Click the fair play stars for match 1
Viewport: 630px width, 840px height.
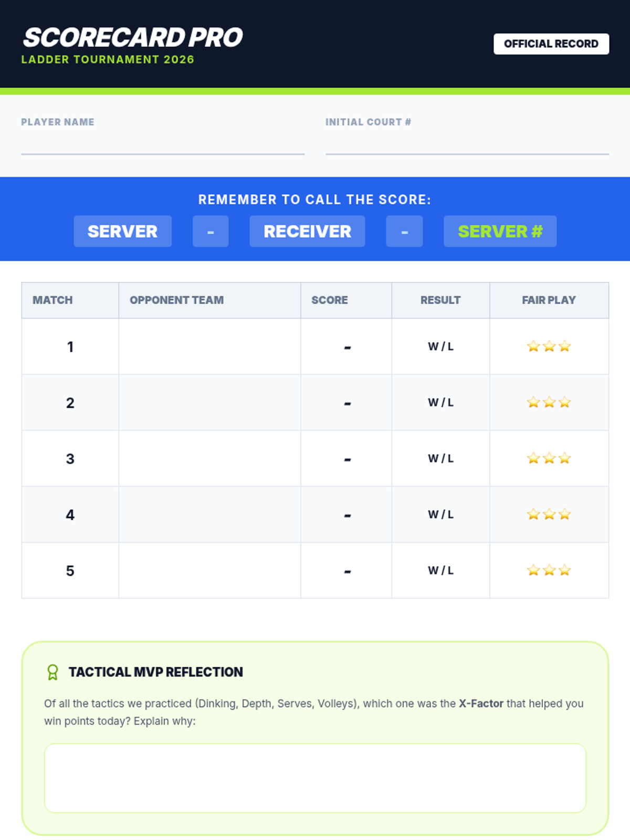tap(549, 346)
